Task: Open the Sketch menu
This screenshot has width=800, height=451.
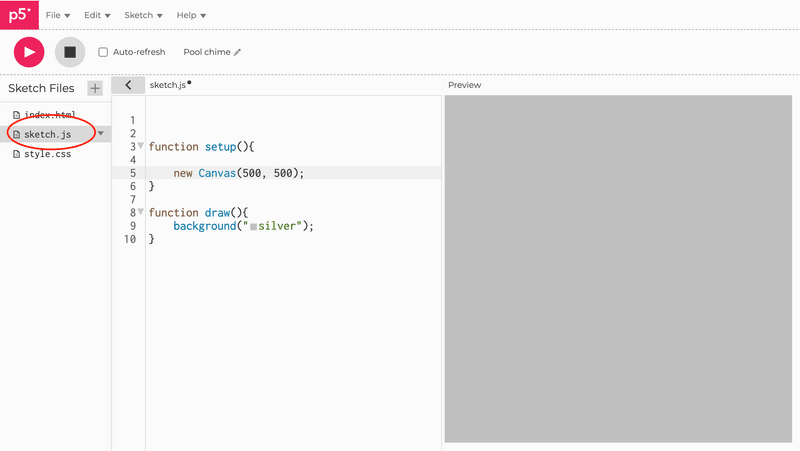Action: pos(144,16)
